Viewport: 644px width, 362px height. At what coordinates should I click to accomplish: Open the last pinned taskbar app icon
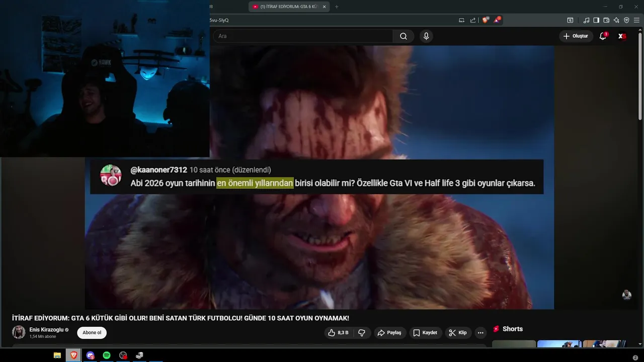click(139, 355)
